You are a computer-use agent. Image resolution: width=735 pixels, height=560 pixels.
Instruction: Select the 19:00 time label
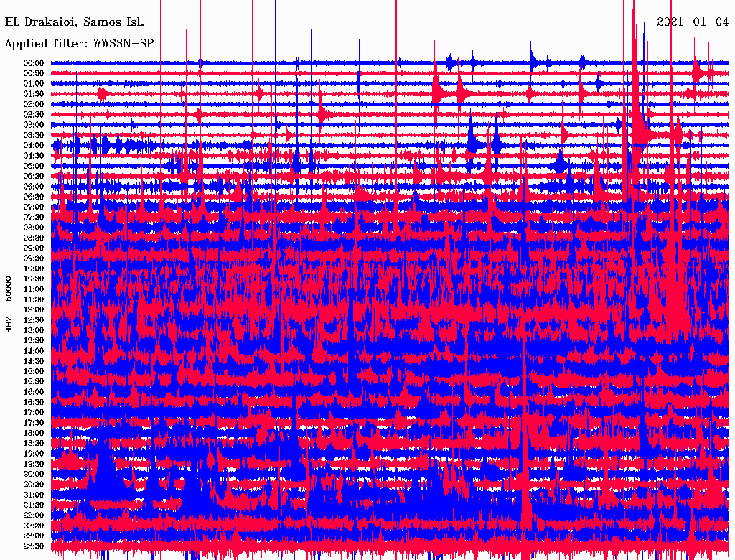point(33,454)
